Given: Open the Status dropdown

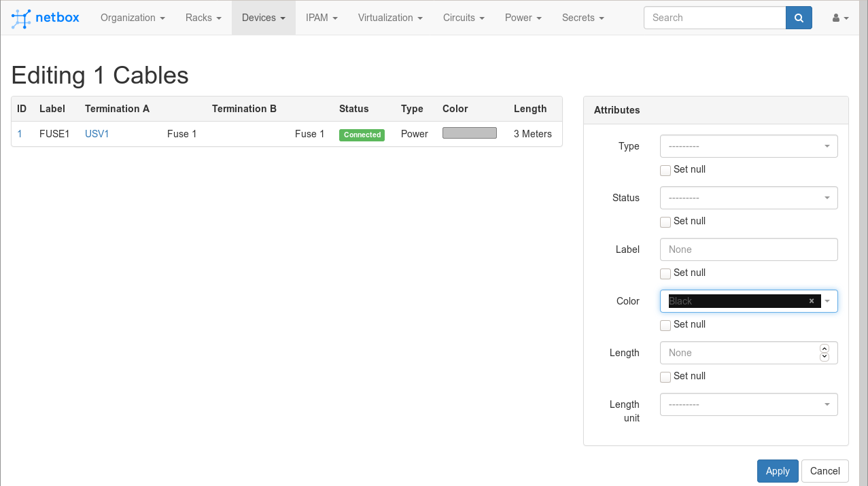Looking at the screenshot, I should [748, 198].
